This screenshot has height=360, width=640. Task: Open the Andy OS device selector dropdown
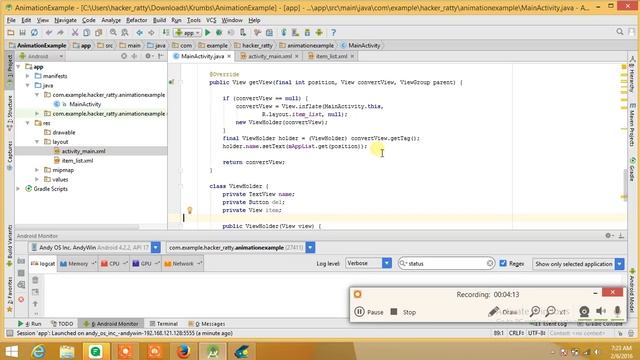point(156,247)
